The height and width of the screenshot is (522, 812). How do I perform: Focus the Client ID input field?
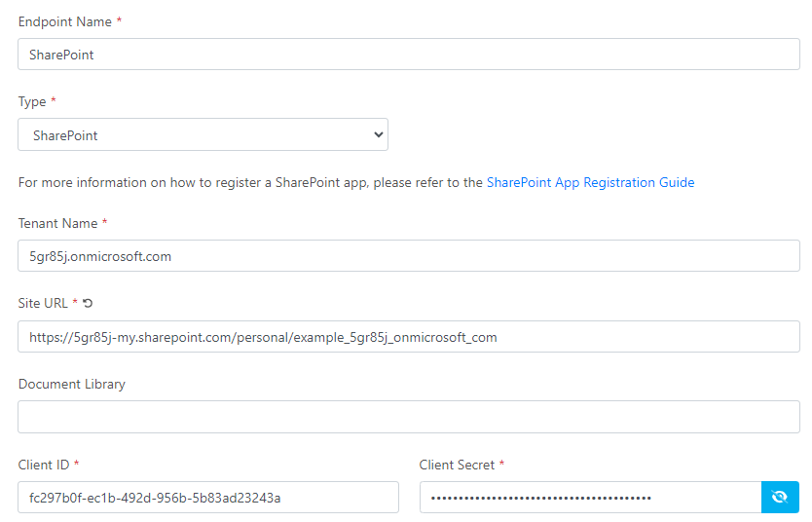(208, 498)
